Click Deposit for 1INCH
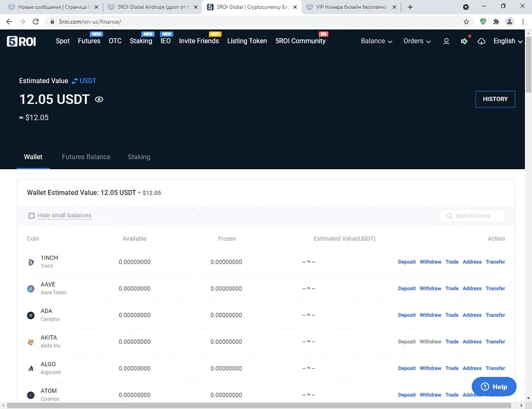This screenshot has height=409, width=532. click(x=407, y=262)
